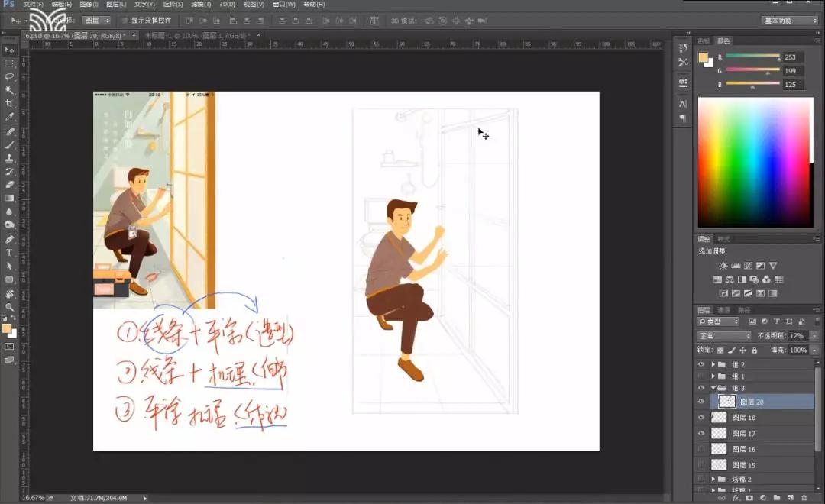Viewport: 825px width, 504px height.
Task: Hide layer 图层 20
Action: tap(700, 402)
